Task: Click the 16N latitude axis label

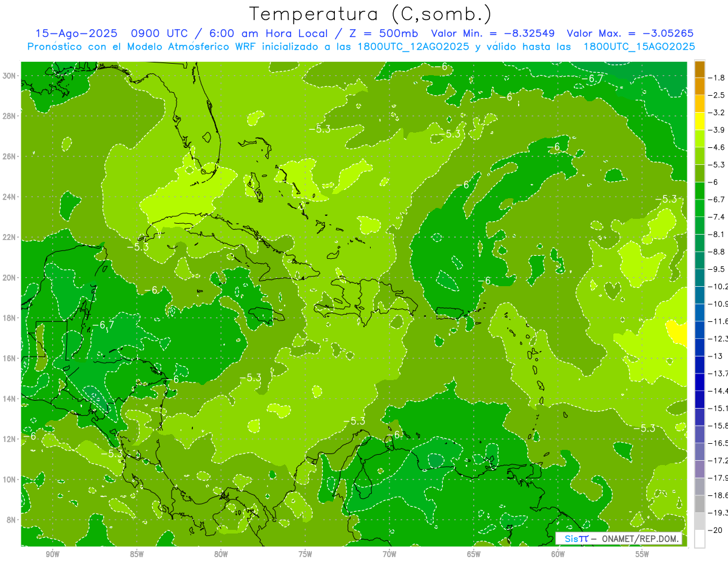Action: 10,358
